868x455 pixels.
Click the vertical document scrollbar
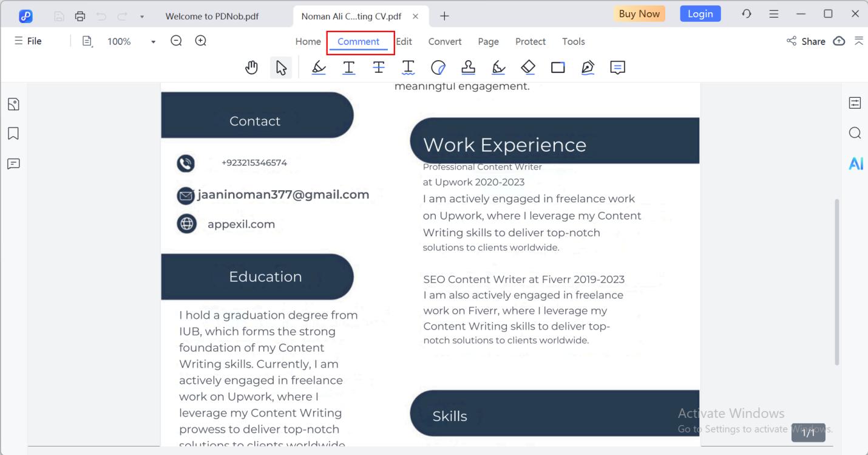[836, 281]
